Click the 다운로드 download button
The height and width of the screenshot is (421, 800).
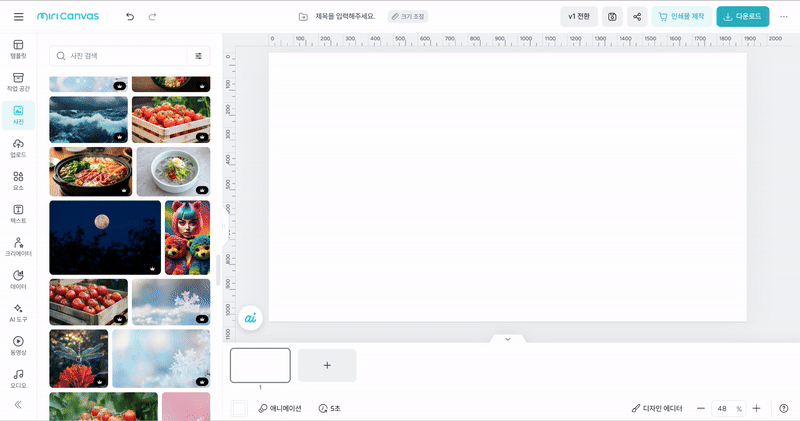point(742,17)
